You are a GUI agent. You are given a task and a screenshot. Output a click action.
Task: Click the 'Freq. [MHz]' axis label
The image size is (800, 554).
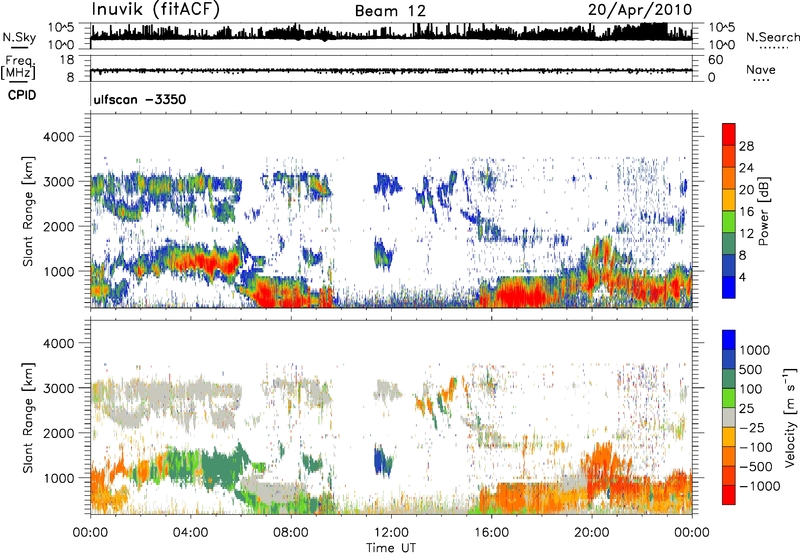coord(18,68)
